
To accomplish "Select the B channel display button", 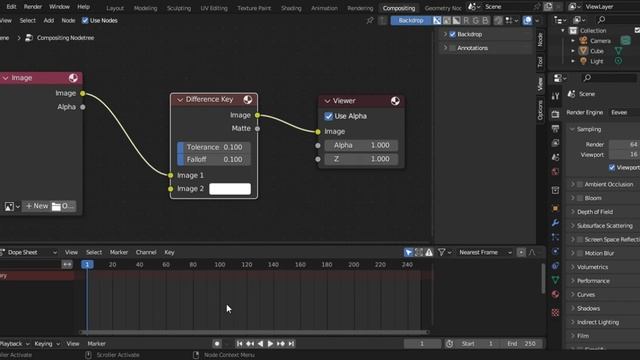I will pyautogui.click(x=485, y=20).
